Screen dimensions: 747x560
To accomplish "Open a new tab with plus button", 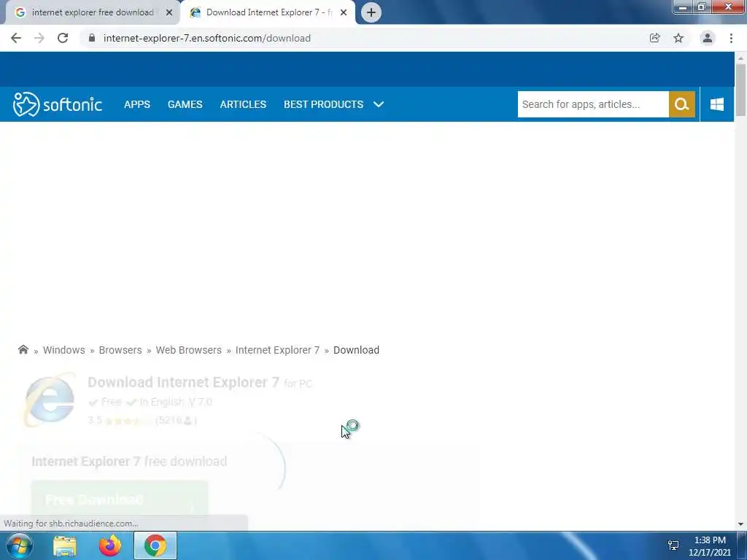I will click(371, 12).
